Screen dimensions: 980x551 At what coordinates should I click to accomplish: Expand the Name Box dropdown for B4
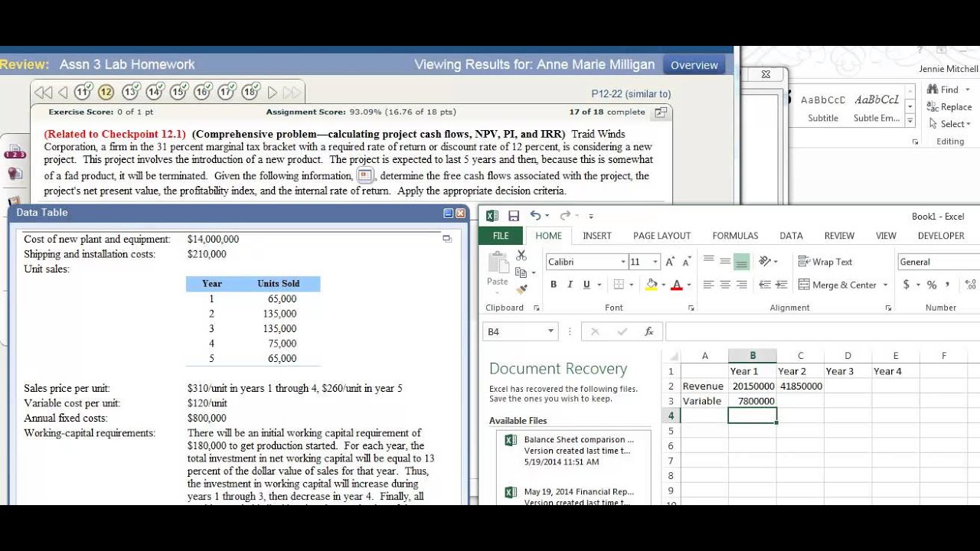pyautogui.click(x=550, y=331)
